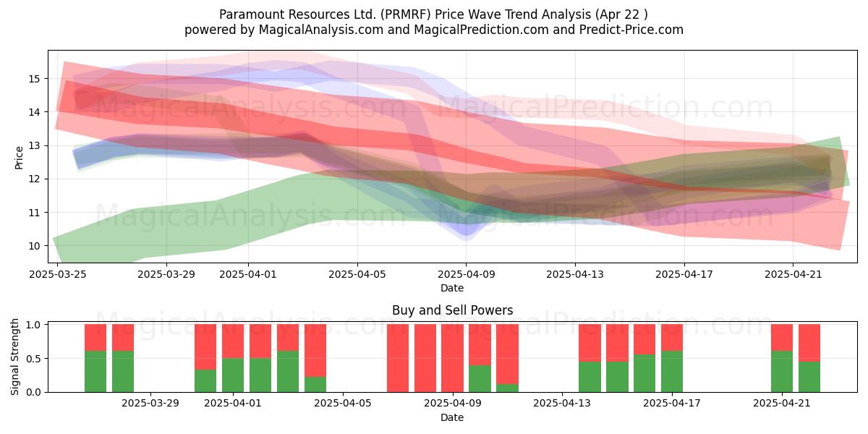Click the 'powered by MagicalAnalysis.com' subtitle line
The width and height of the screenshot is (868, 434).
(434, 30)
